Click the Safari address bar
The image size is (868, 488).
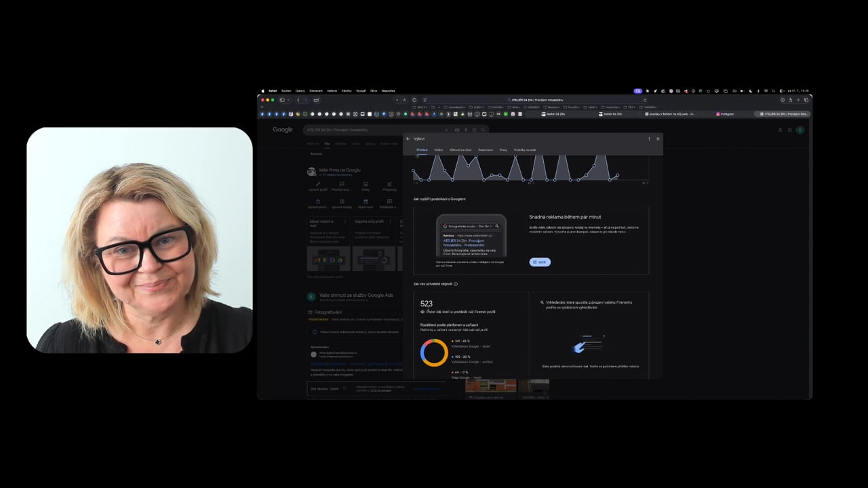coord(536,100)
